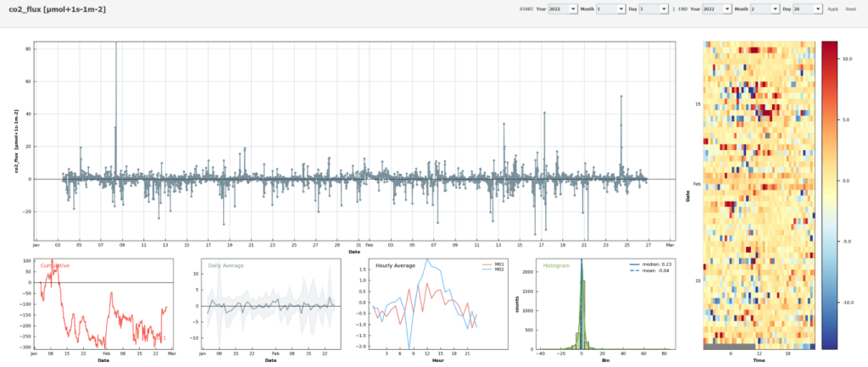Click the gray bar at heatmap bottom
The image size is (868, 367).
tap(729, 346)
